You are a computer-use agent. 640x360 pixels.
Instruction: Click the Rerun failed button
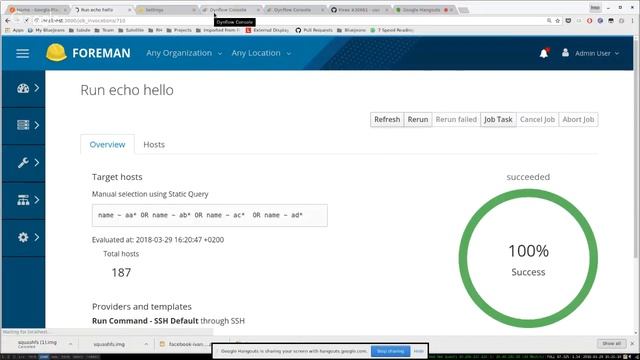point(456,120)
